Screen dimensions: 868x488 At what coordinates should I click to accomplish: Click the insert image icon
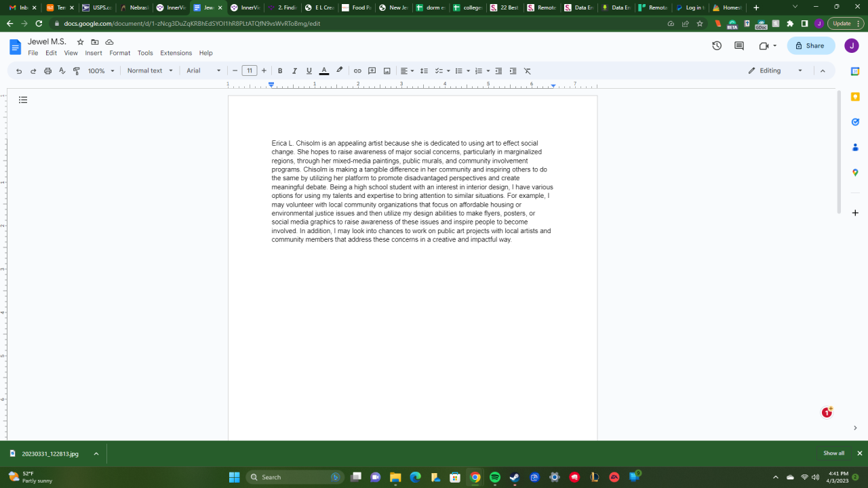tap(387, 70)
